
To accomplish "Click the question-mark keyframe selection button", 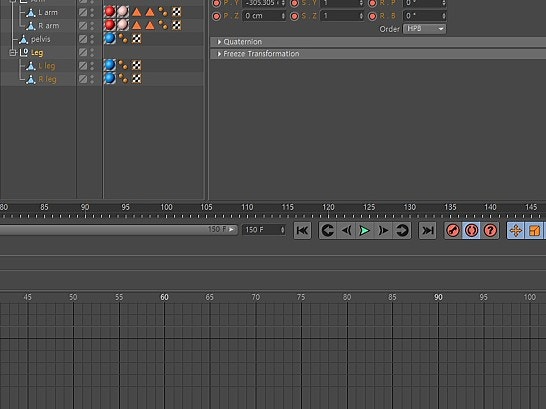I will point(490,230).
